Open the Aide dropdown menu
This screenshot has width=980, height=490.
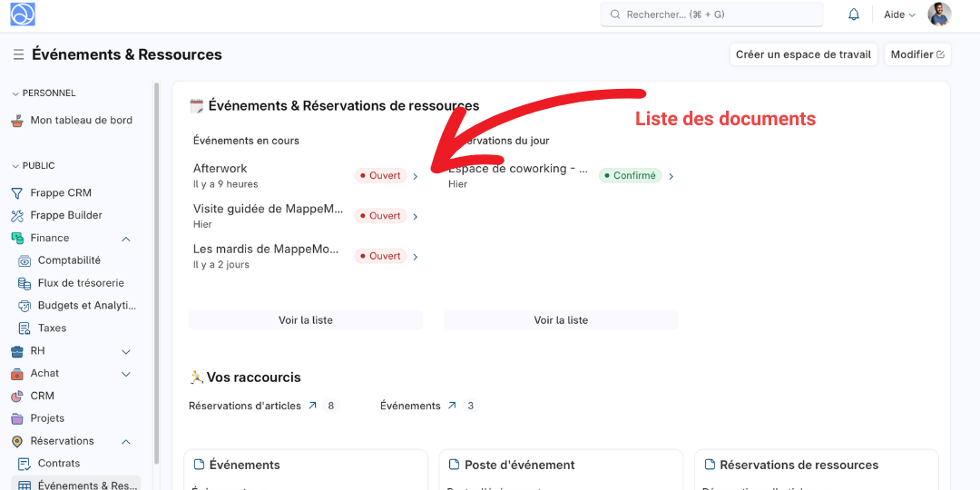[x=899, y=15]
